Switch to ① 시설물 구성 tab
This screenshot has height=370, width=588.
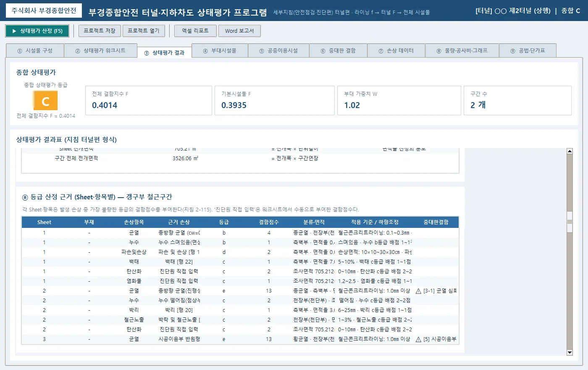[x=35, y=50]
